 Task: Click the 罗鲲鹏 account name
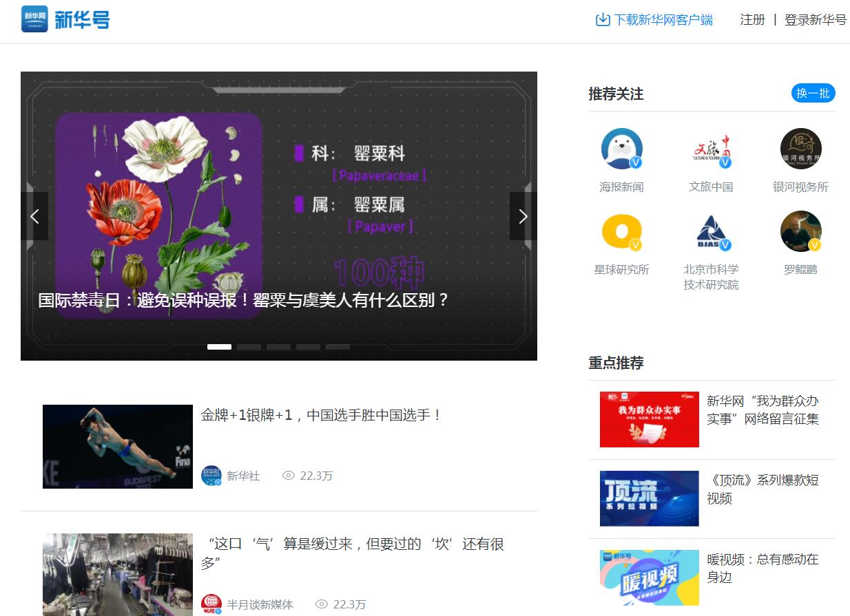(800, 270)
